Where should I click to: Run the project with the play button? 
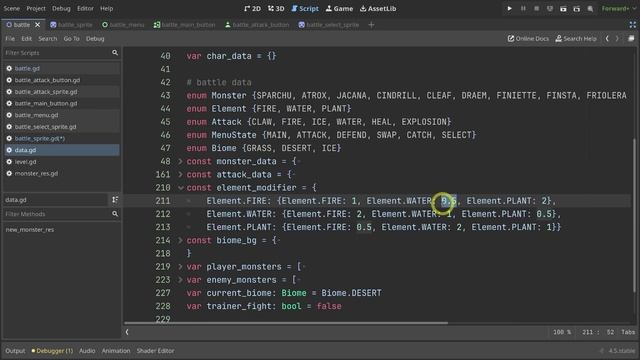tap(509, 8)
